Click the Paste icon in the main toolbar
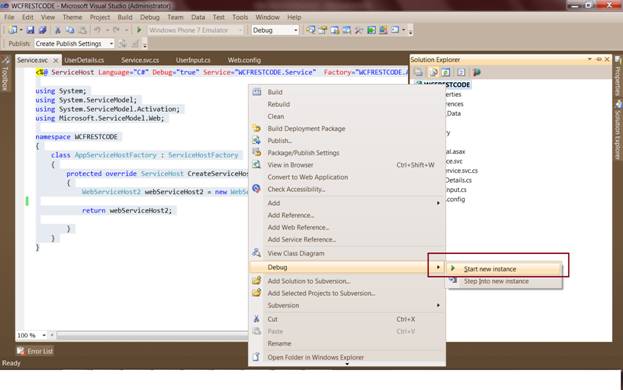 [x=82, y=30]
